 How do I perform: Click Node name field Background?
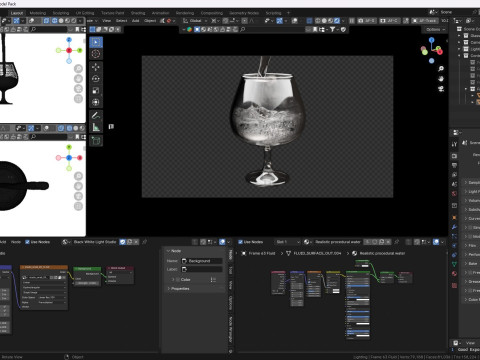point(202,261)
